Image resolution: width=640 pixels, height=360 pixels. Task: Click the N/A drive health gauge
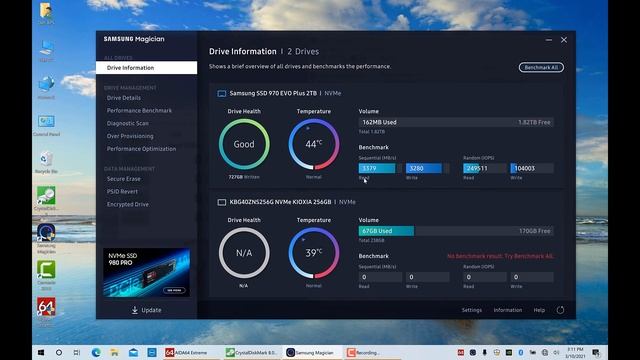(x=244, y=253)
